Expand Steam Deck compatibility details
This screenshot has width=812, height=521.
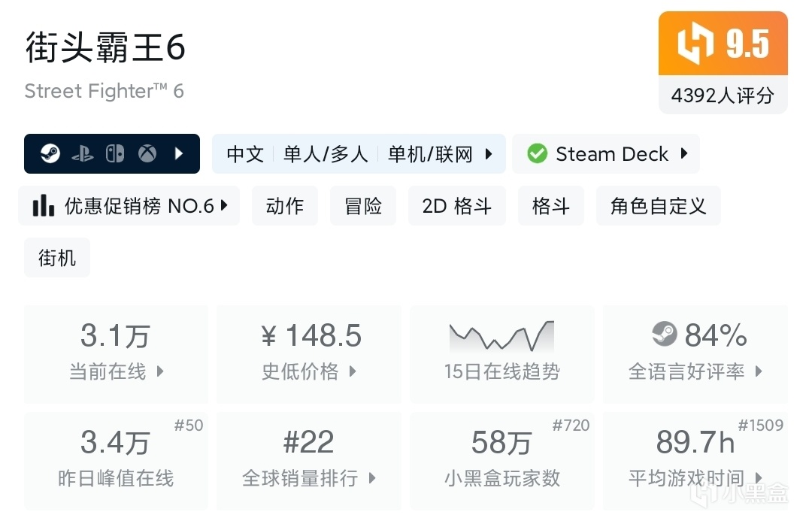coord(684,153)
